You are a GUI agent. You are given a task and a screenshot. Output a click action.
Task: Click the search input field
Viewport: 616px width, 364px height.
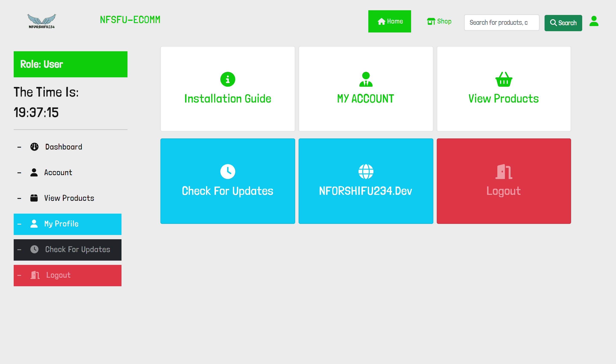pos(502,21)
